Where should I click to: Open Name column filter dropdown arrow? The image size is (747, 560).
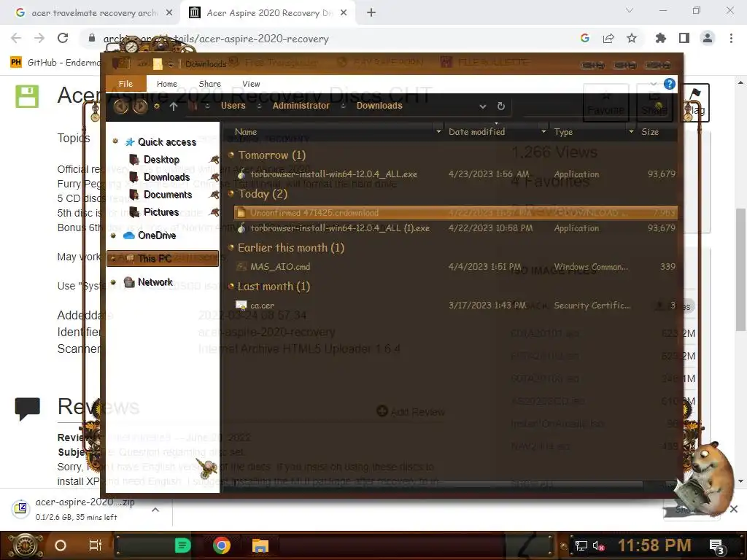tap(438, 131)
